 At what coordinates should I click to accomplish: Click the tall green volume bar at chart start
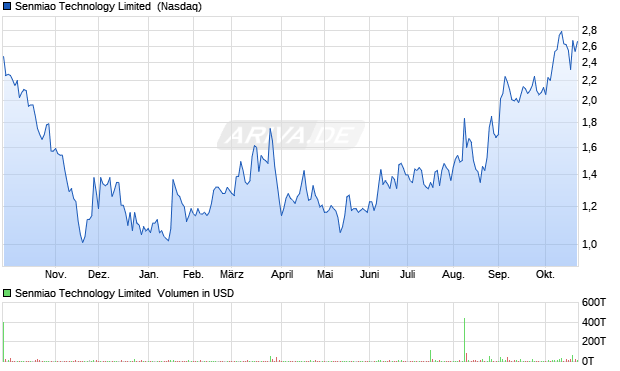pos(4,342)
